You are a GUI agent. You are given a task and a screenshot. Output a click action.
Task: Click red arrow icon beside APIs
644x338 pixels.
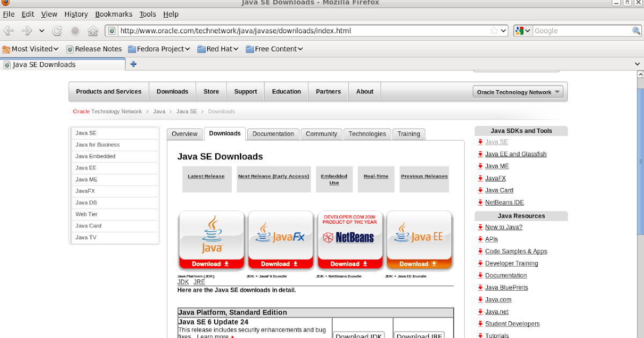[x=480, y=239]
